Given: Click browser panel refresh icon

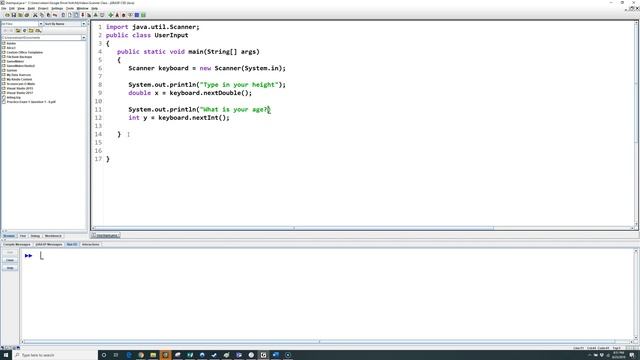Looking at the screenshot, I should point(24,30).
